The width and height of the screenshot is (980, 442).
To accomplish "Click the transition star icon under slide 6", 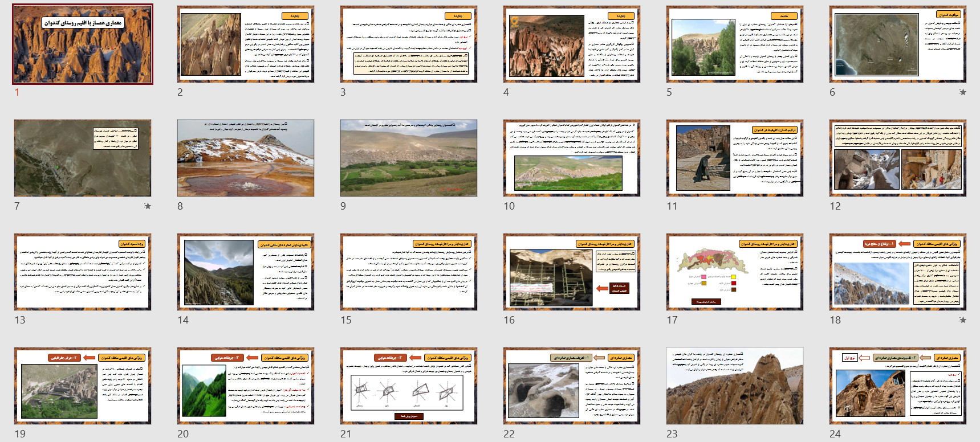I will (962, 92).
